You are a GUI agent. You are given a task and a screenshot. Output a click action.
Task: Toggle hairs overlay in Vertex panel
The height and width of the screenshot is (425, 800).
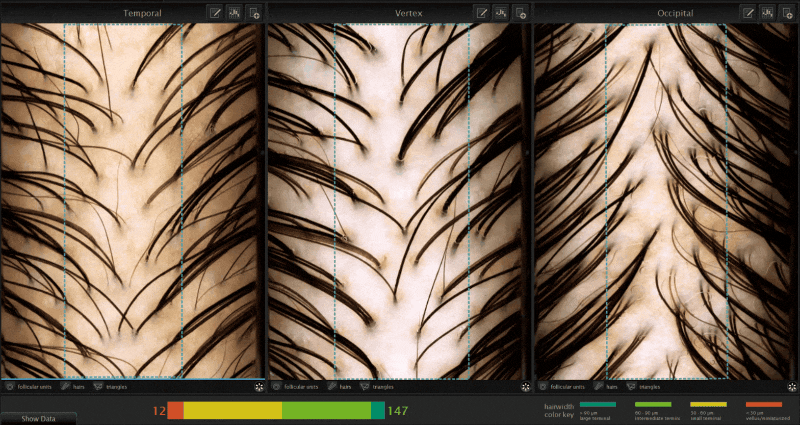pyautogui.click(x=340, y=387)
